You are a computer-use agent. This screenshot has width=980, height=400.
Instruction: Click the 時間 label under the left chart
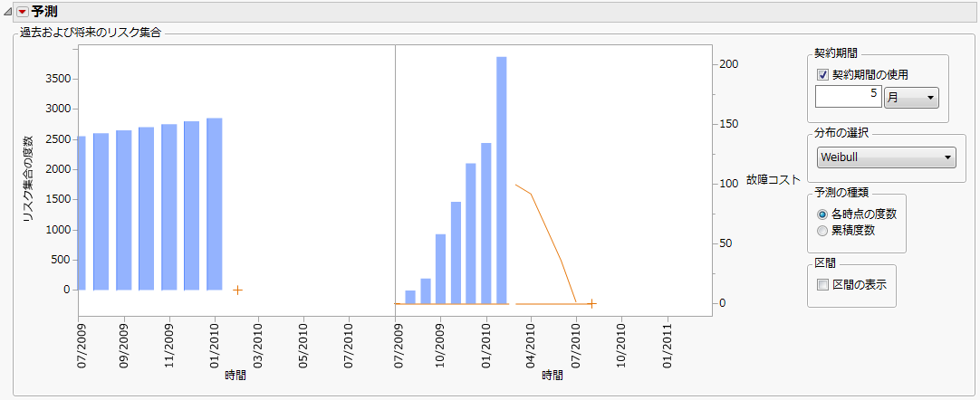click(235, 376)
